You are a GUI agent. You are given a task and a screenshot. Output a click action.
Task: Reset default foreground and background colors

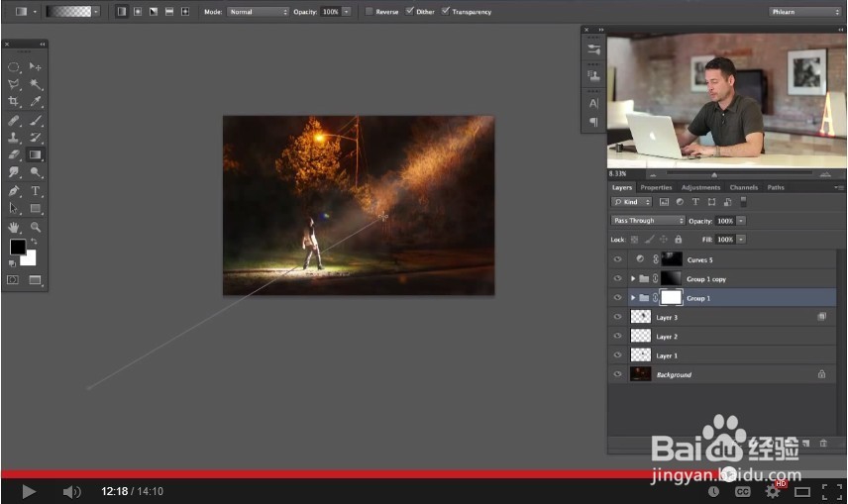click(x=12, y=263)
